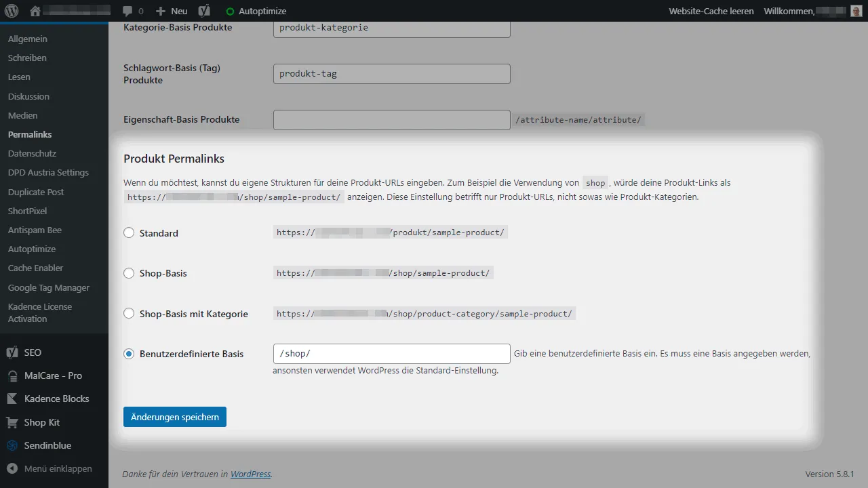868x488 pixels.
Task: Choose Shop-Basis mit Kategorie radio option
Action: pyautogui.click(x=129, y=314)
